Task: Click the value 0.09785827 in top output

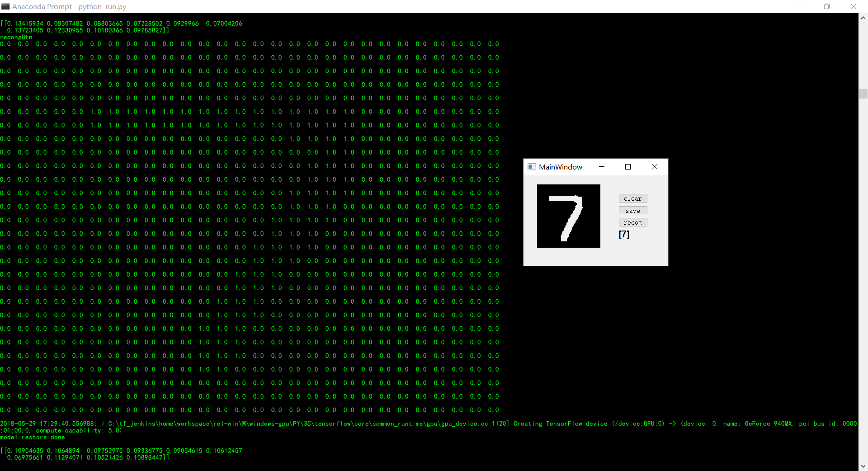Action: pos(144,30)
